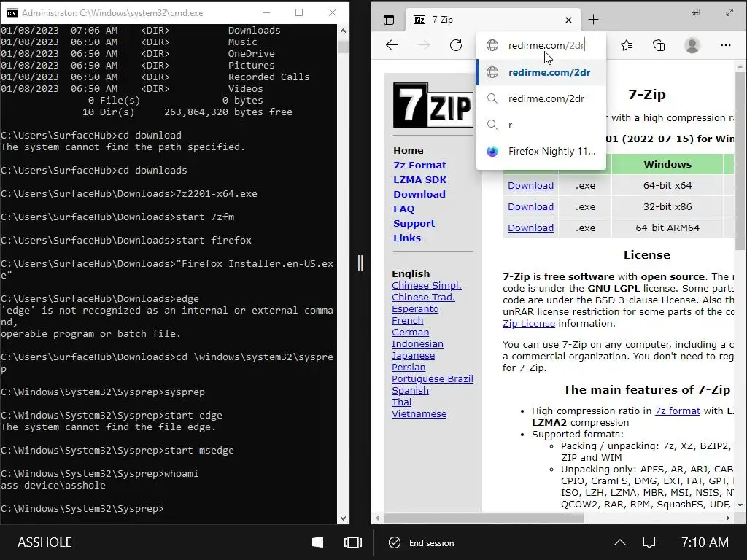This screenshot has width=747, height=560.
Task: Switch language to Spanish
Action: point(410,391)
